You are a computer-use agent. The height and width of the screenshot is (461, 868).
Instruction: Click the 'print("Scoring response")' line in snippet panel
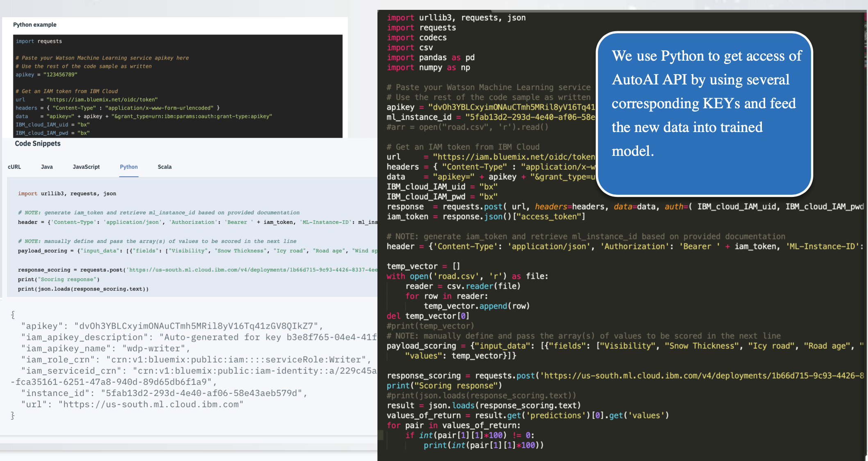tap(59, 279)
